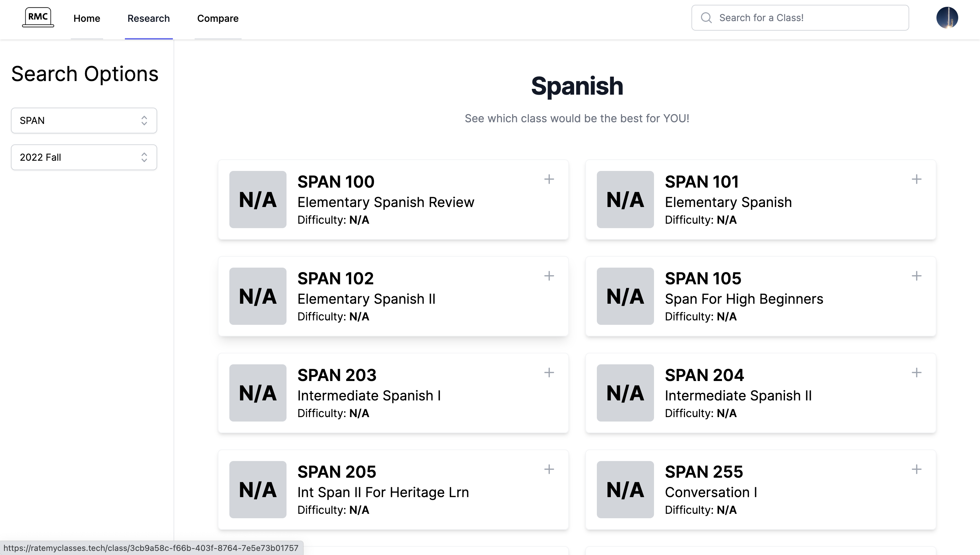Add SPAN 105 via plus icon

click(x=916, y=276)
